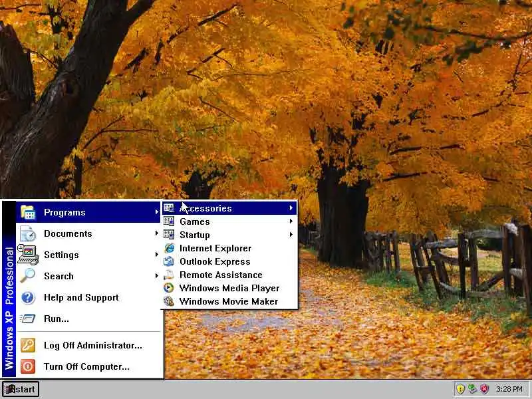
Task: Launch Windows Movie Maker from Programs
Action: [x=229, y=301]
